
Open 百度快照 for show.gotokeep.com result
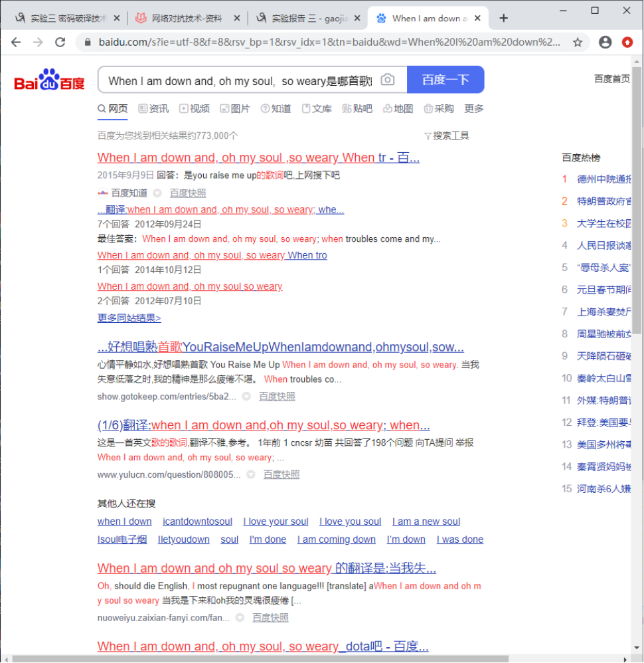coord(277,397)
